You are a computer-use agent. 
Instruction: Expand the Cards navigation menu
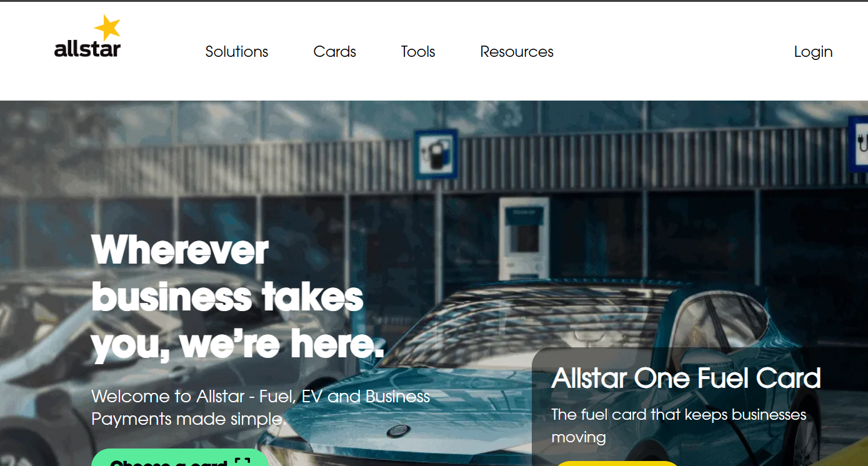pyautogui.click(x=335, y=52)
